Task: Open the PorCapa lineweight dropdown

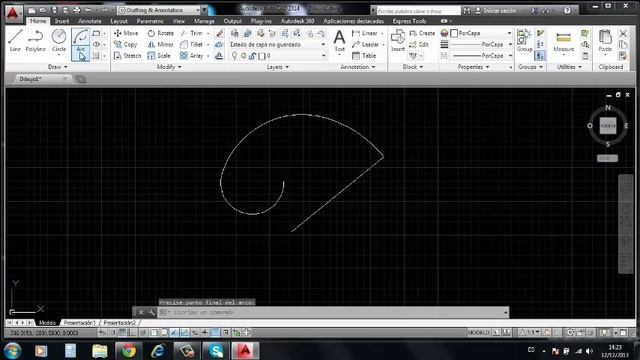Action: [510, 44]
